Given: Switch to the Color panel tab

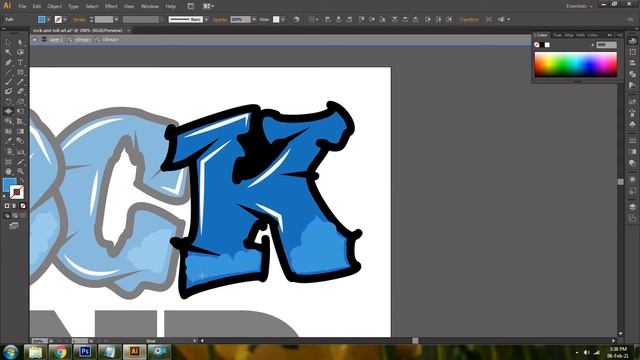Looking at the screenshot, I should (x=542, y=35).
